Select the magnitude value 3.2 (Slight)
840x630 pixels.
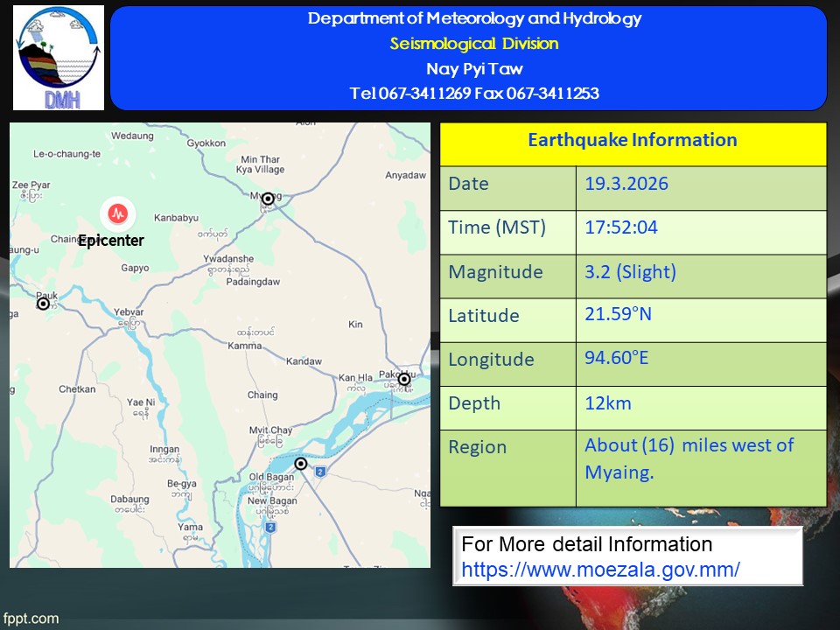[x=630, y=272]
